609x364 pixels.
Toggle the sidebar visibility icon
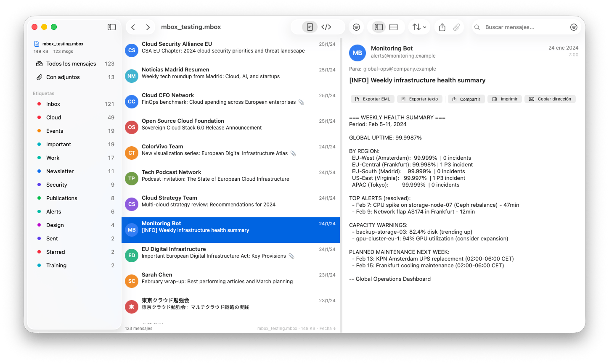[111, 27]
